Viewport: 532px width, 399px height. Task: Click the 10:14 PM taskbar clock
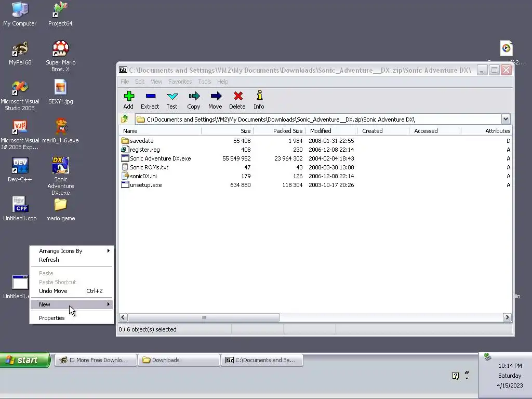[x=510, y=366]
